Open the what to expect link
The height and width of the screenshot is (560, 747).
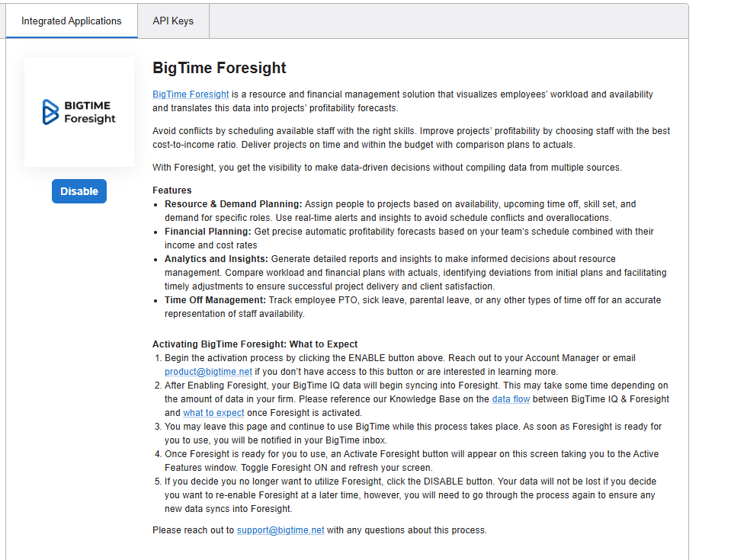[x=213, y=413]
